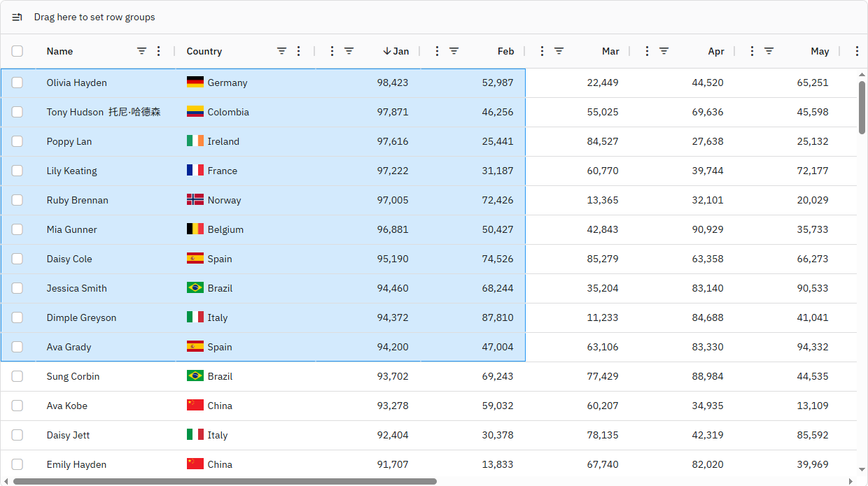The image size is (868, 486).
Task: Select the checkbox next to Sung Corbin
Action: tap(17, 376)
